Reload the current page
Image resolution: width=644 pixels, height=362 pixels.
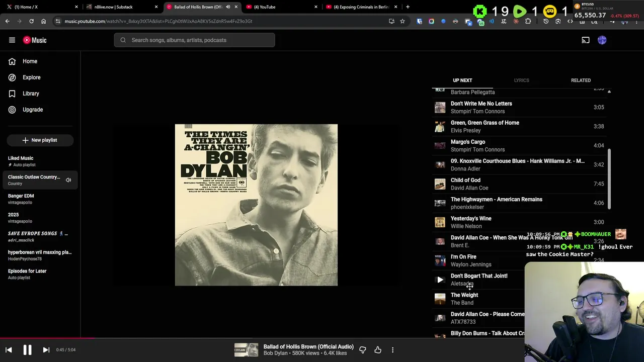[x=31, y=21]
